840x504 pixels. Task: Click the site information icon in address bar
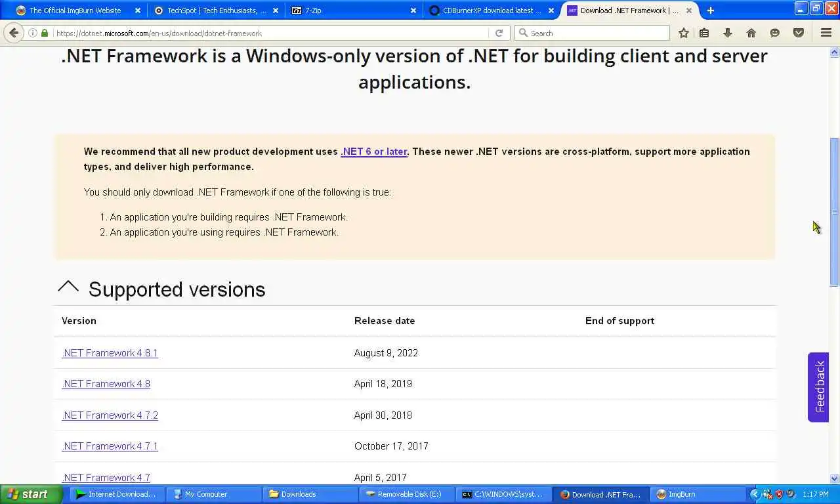pyautogui.click(x=33, y=33)
